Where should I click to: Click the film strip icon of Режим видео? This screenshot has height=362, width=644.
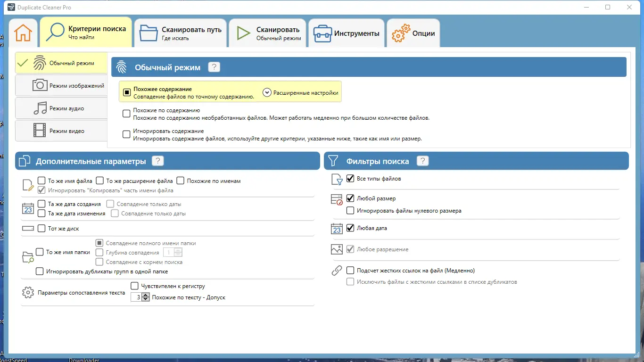[x=40, y=131]
